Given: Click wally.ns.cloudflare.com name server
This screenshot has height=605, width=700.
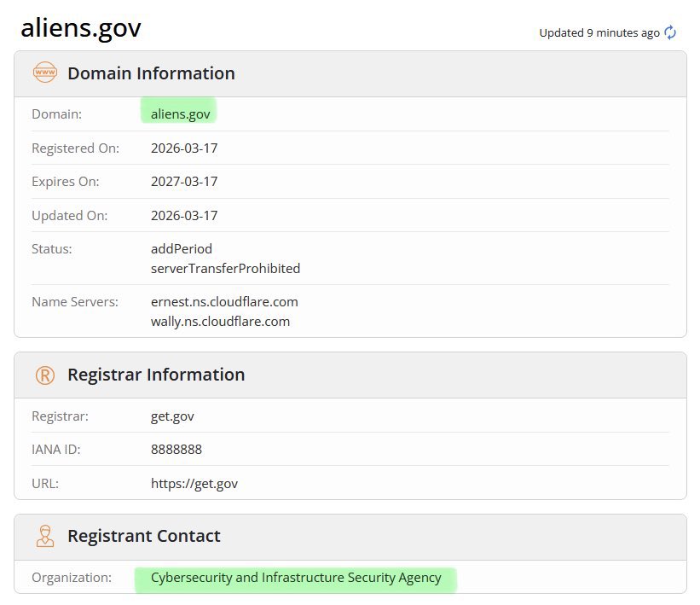Looking at the screenshot, I should (x=221, y=322).
